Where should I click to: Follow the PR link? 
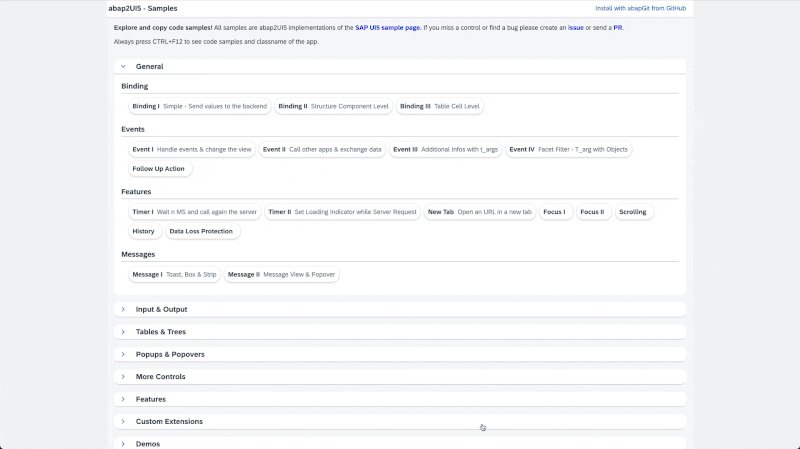617,28
